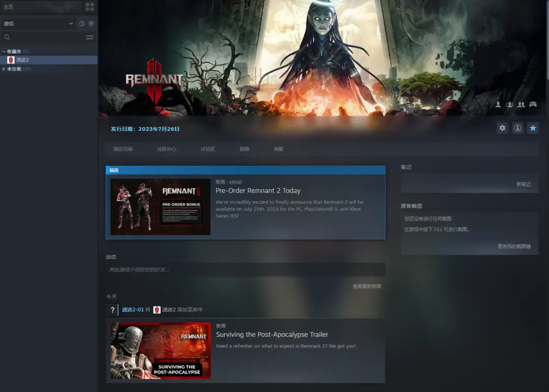Click the 发行日期：2023年7月26日 text

coord(145,129)
